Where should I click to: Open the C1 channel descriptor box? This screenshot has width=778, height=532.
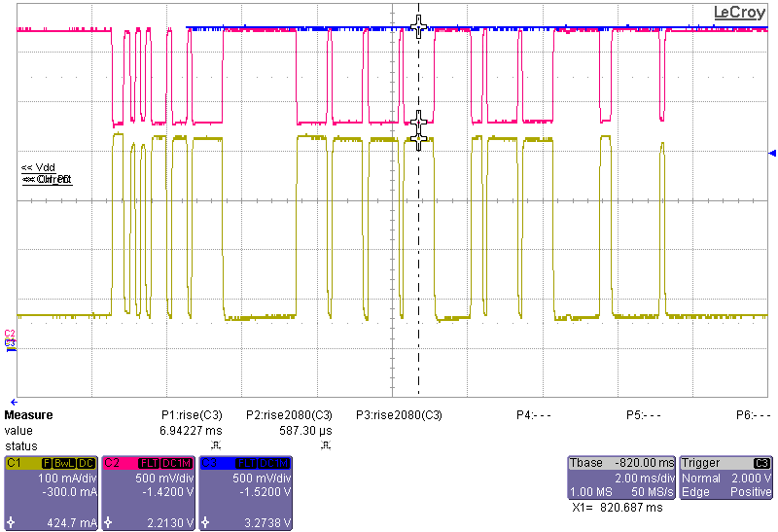pos(51,492)
